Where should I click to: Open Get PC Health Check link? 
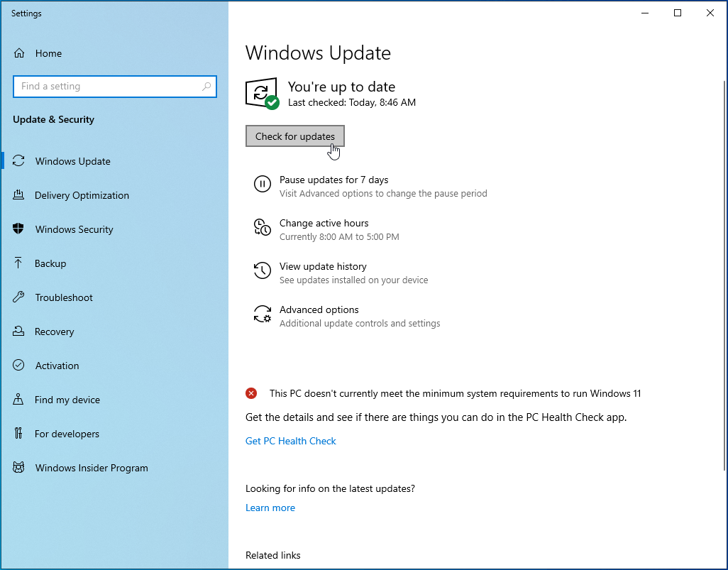point(290,441)
